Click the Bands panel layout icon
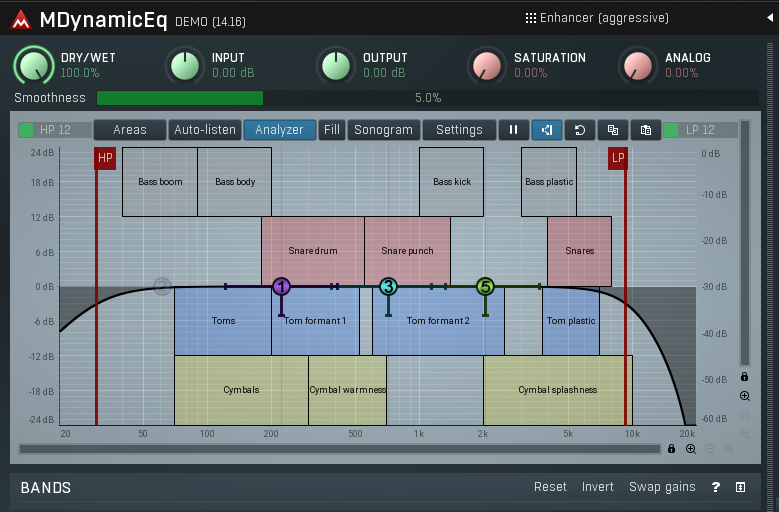This screenshot has height=512, width=779. tap(740, 487)
